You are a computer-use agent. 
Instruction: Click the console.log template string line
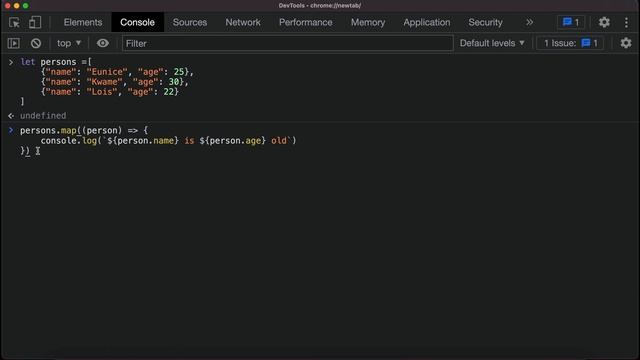[168, 140]
